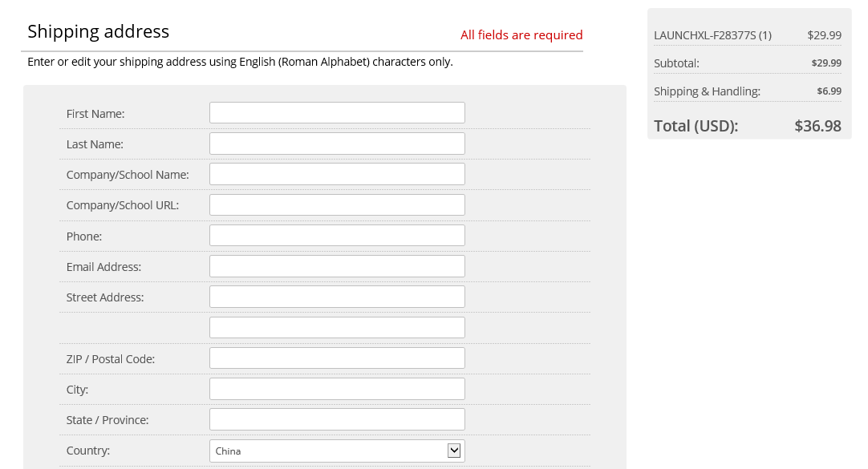Image resolution: width=868 pixels, height=469 pixels.
Task: Open the Country dropdown showing China
Action: point(337,451)
